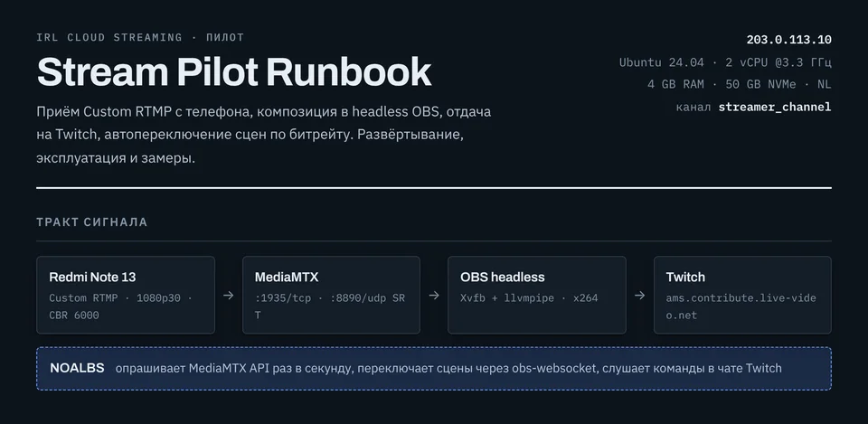Click the :1935/tcp port details text

[x=330, y=306]
